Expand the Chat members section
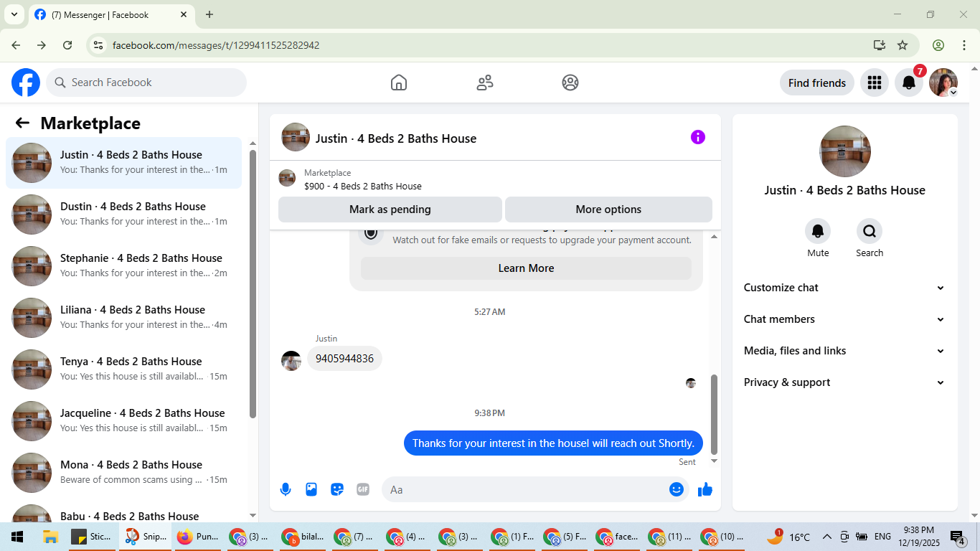Image resolution: width=980 pixels, height=551 pixels. 844,319
